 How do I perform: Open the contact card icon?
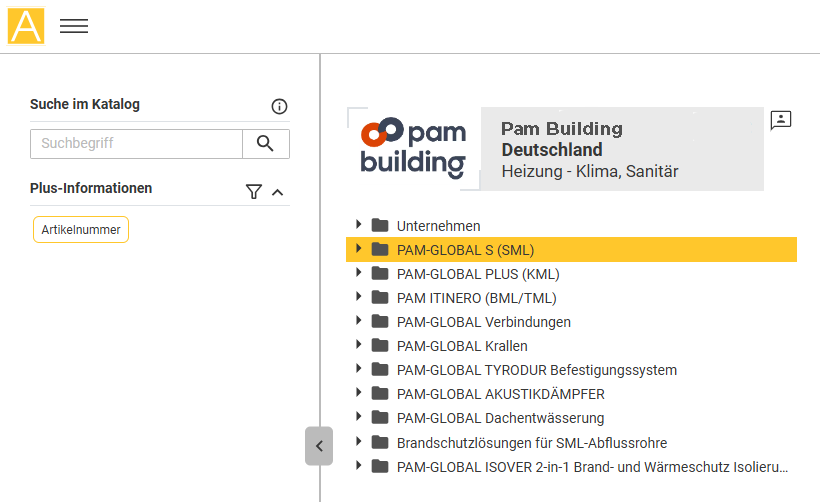(x=781, y=120)
